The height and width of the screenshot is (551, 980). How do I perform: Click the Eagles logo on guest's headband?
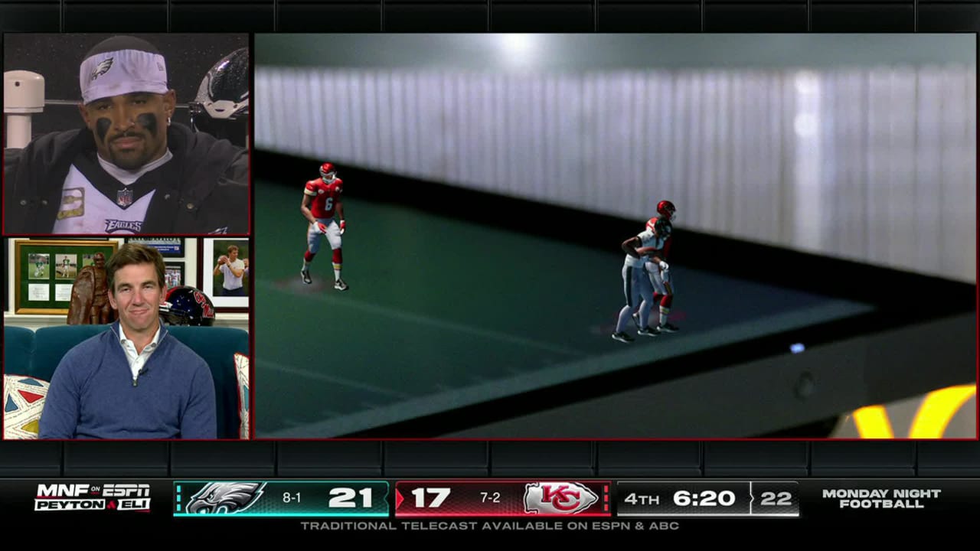(102, 69)
